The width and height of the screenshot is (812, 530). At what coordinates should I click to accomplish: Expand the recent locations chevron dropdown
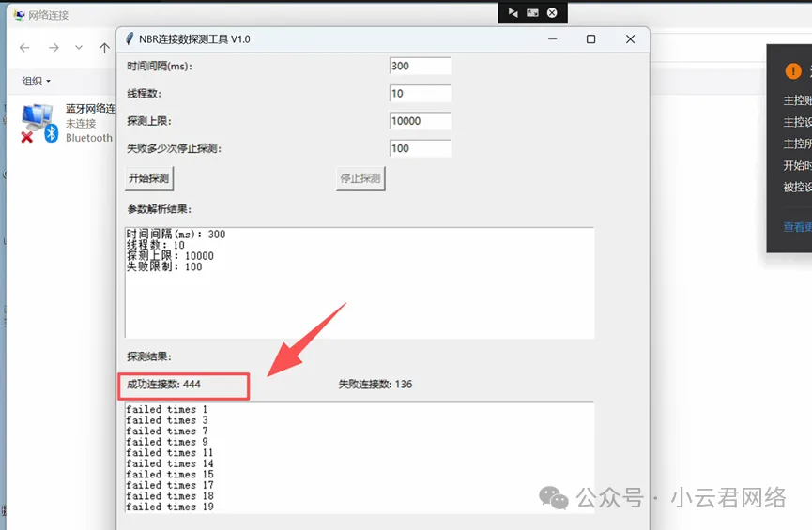coord(79,48)
